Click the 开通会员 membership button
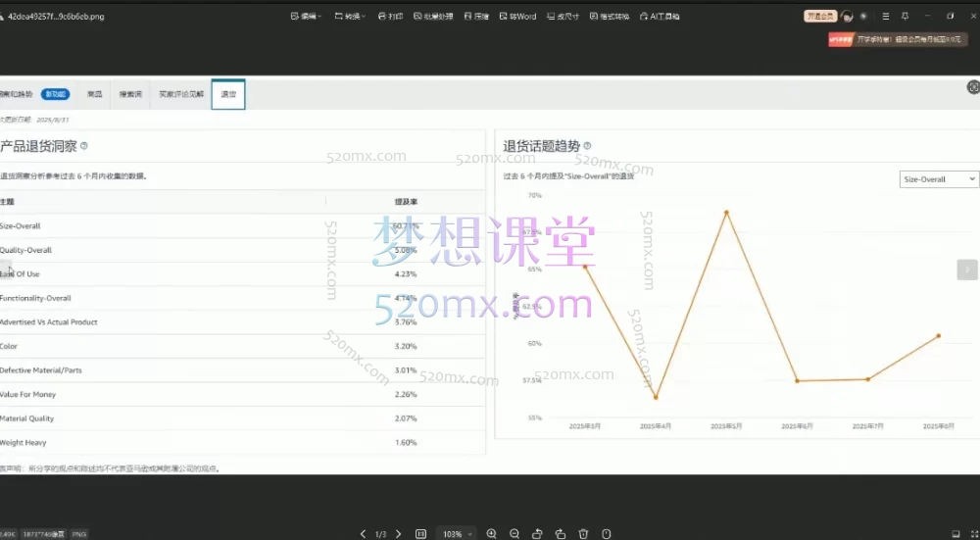 820,17
